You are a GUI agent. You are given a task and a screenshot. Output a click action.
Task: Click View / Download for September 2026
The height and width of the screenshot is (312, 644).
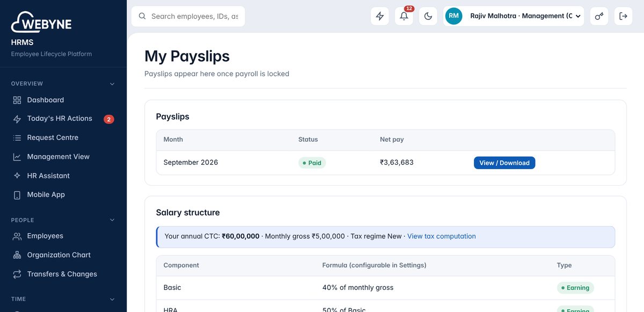504,163
